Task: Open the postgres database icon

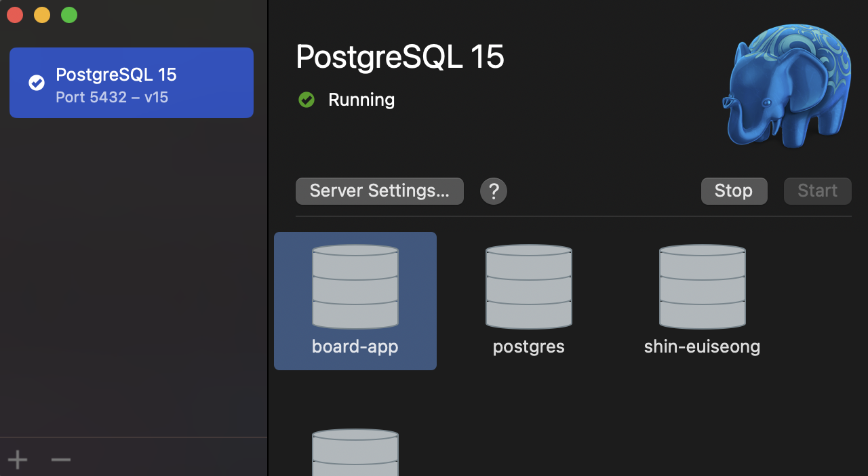Action: click(x=529, y=286)
